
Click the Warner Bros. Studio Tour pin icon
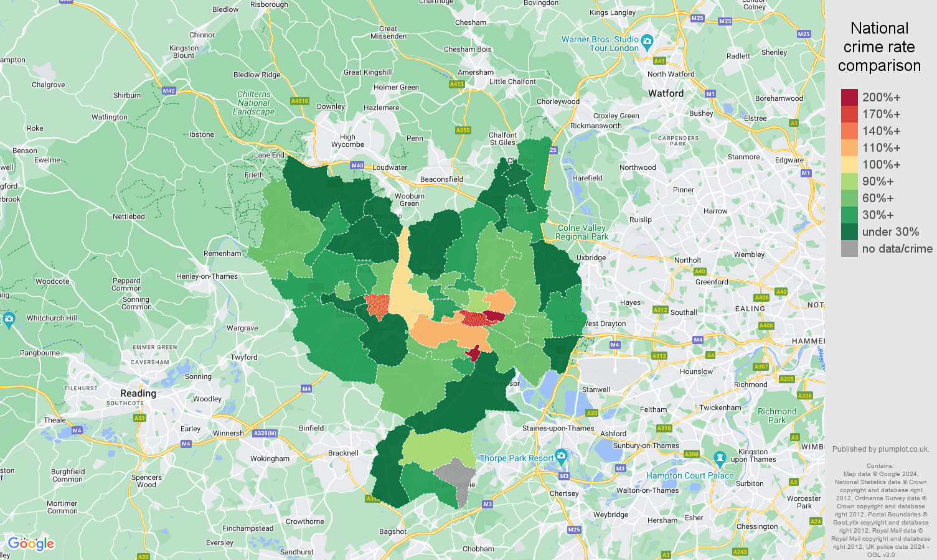click(647, 42)
